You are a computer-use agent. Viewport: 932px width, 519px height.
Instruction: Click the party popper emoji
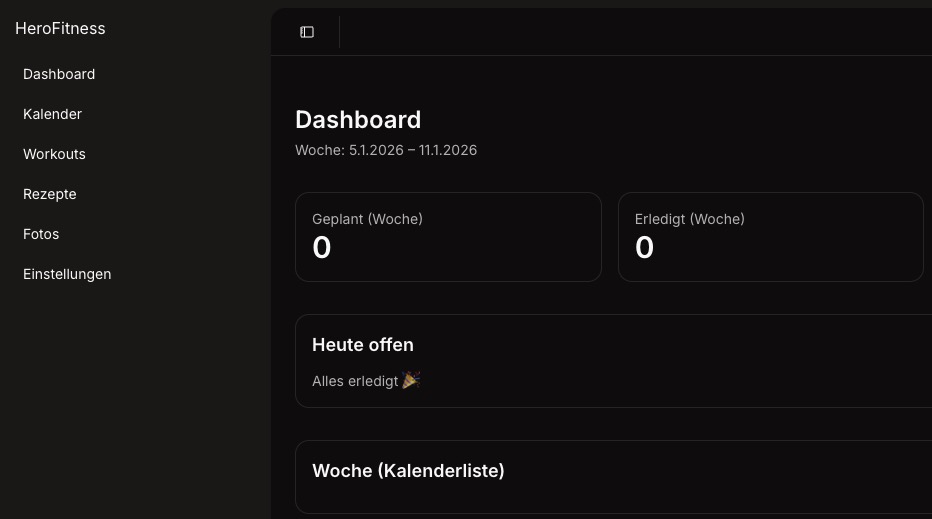(x=411, y=380)
